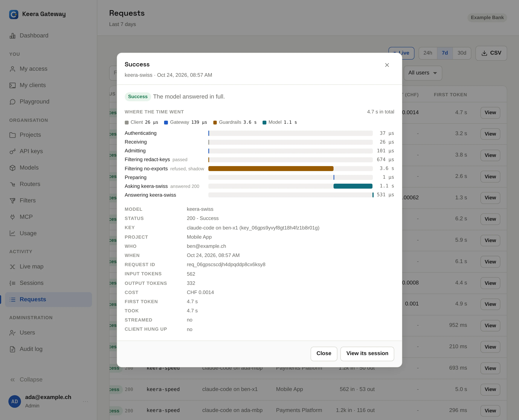The width and height of the screenshot is (519, 420).
Task: Open the All users dropdown
Action: pyautogui.click(x=423, y=73)
